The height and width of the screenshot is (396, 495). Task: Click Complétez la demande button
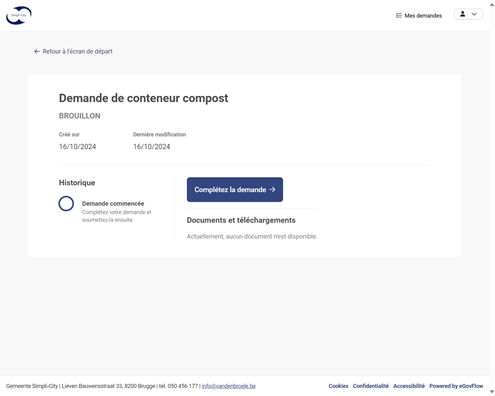click(235, 189)
